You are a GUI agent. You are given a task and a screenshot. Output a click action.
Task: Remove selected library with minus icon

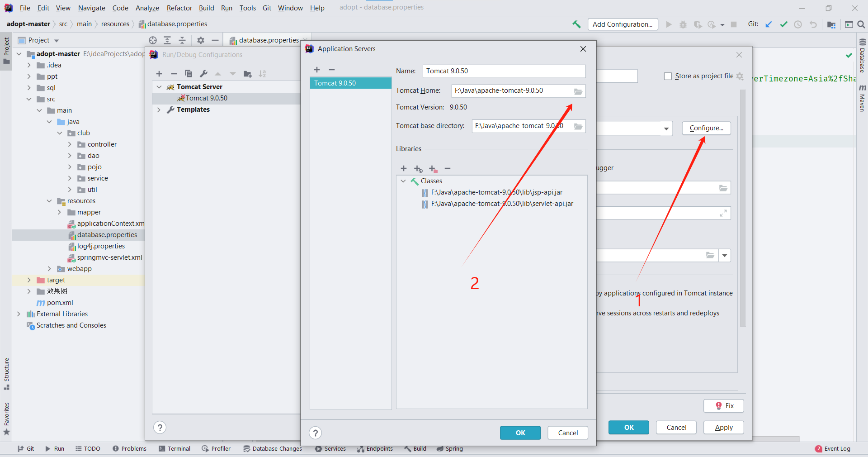coord(448,169)
